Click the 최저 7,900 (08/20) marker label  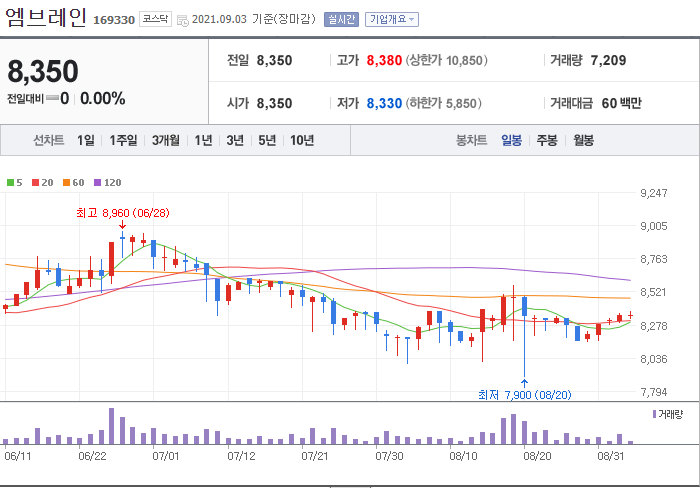(x=525, y=395)
